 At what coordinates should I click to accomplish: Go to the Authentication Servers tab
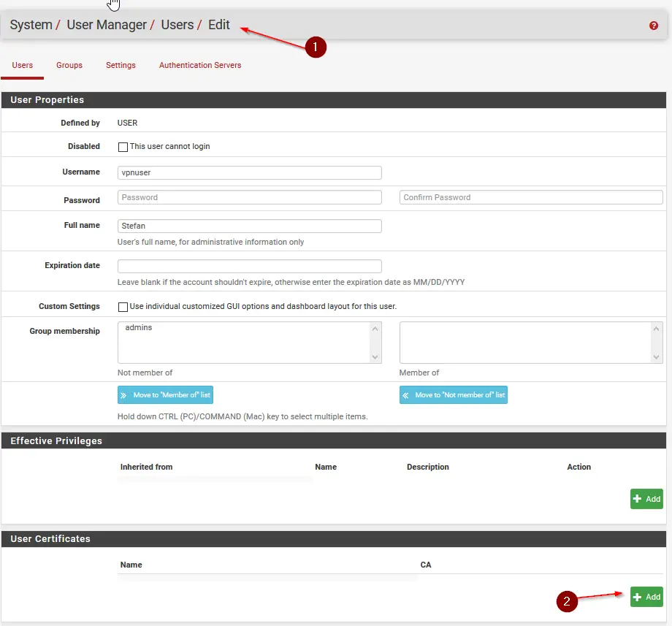200,65
